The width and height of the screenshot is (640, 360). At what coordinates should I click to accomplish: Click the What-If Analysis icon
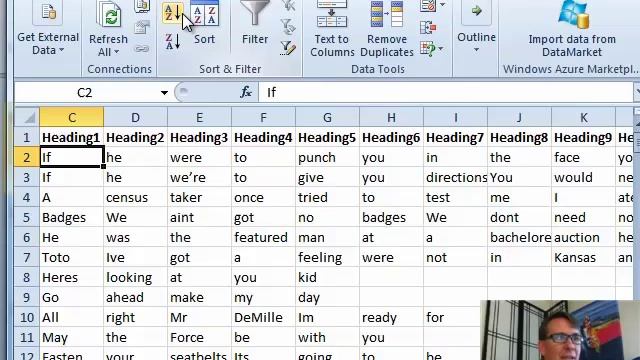point(428,49)
